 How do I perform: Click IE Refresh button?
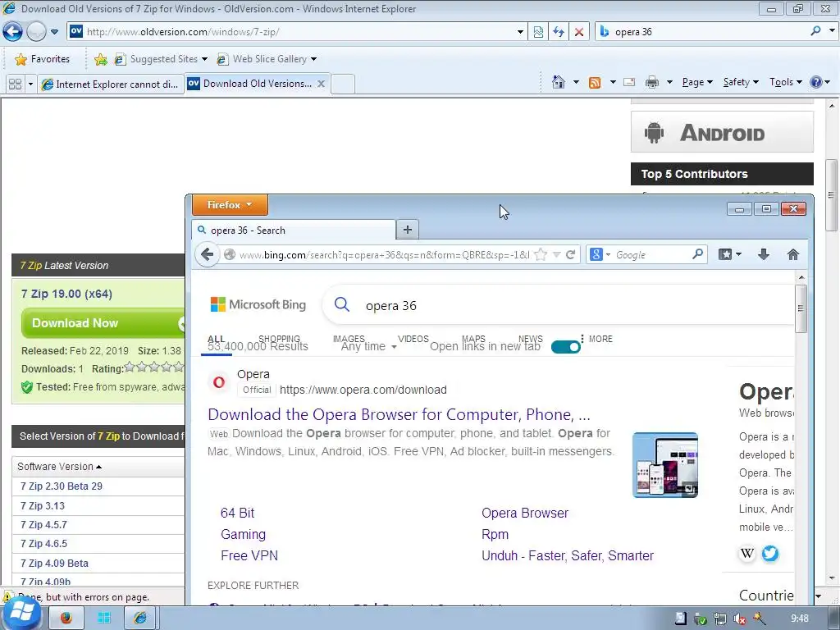tap(559, 32)
